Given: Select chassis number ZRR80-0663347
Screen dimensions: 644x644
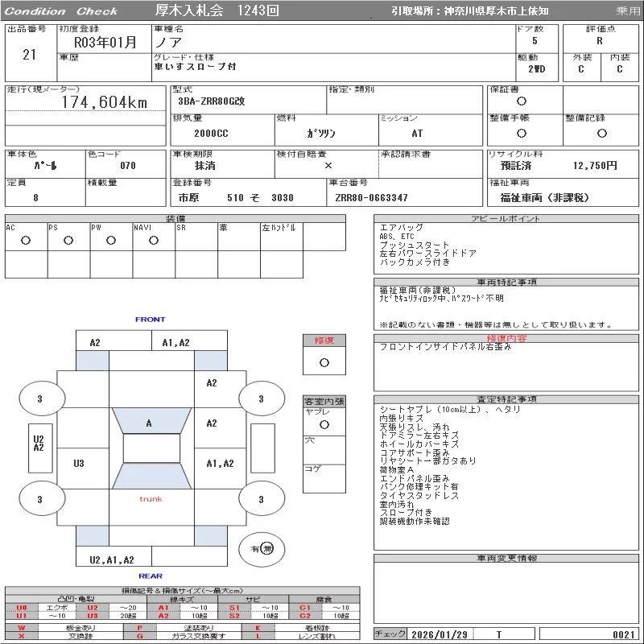Looking at the screenshot, I should pos(371,198).
